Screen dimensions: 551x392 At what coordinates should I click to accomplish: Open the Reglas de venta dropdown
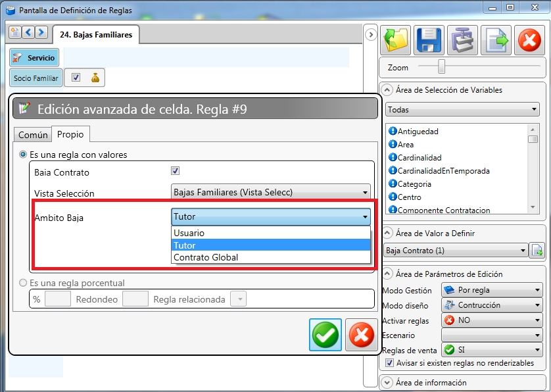click(492, 350)
